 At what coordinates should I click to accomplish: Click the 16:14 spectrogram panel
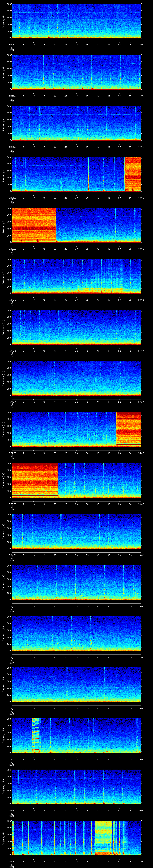tap(76, 21)
